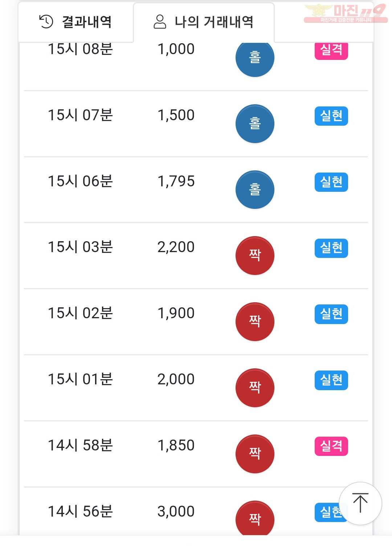The height and width of the screenshot is (546, 392).
Task: Click the red 짝 circle at 15시 03분
Action: coord(255,256)
